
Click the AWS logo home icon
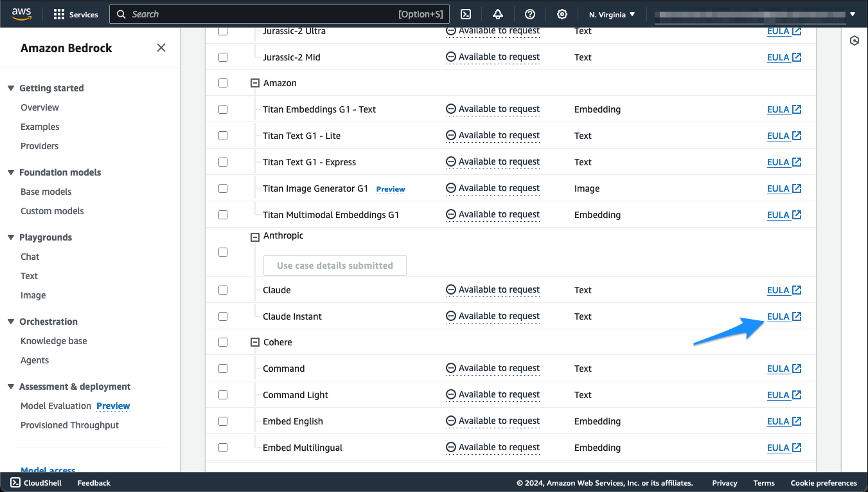[x=21, y=14]
